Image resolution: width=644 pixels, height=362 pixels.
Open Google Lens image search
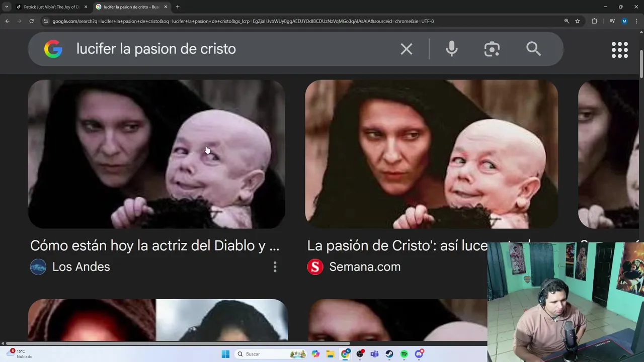(x=492, y=49)
